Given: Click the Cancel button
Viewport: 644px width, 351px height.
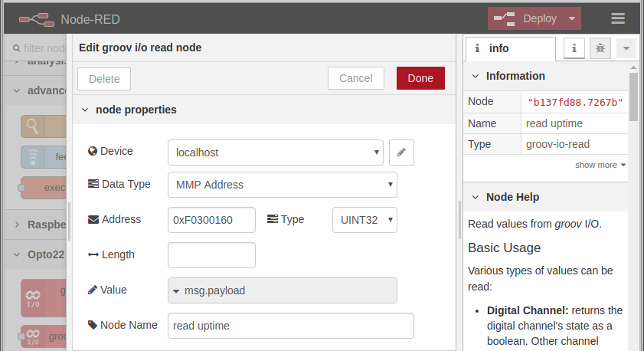Looking at the screenshot, I should (355, 78).
